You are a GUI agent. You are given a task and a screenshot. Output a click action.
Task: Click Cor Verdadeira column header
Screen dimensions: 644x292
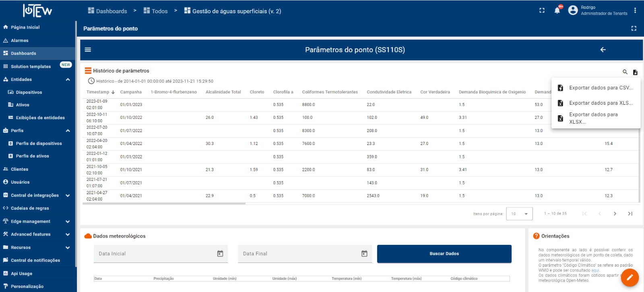point(435,92)
